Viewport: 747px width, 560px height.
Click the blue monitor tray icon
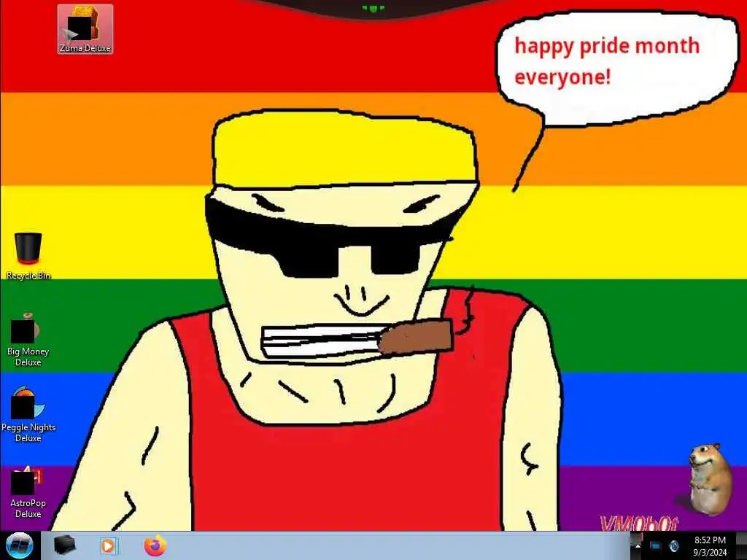(x=656, y=546)
